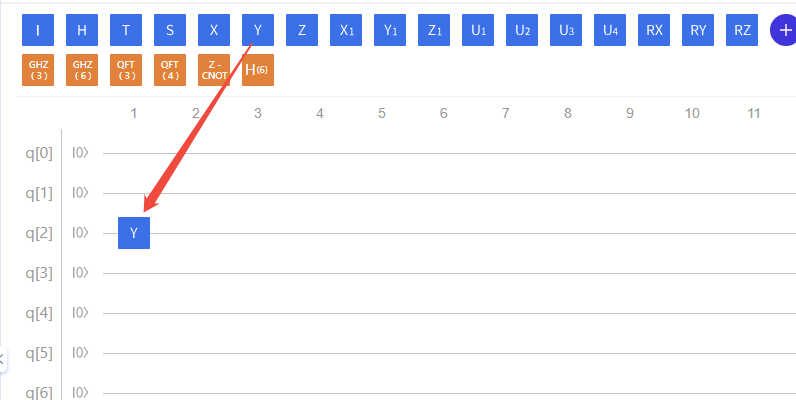The image size is (796, 400).
Task: Choose the QFT (4) block
Action: (170, 70)
